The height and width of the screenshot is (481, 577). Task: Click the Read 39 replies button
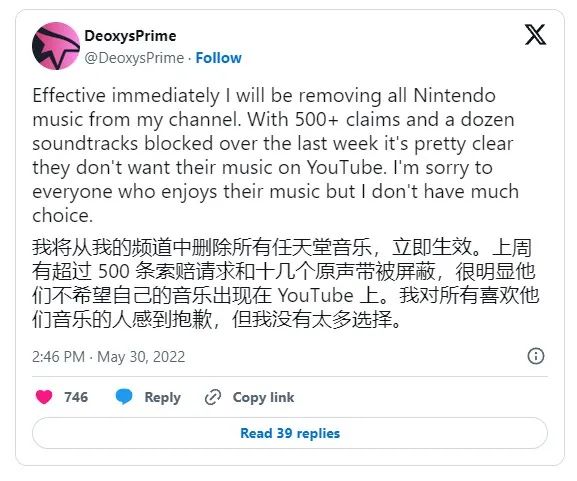coord(290,433)
